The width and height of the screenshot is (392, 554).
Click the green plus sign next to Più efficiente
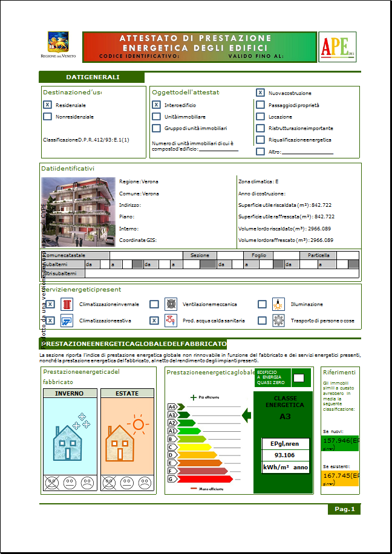pos(194,397)
